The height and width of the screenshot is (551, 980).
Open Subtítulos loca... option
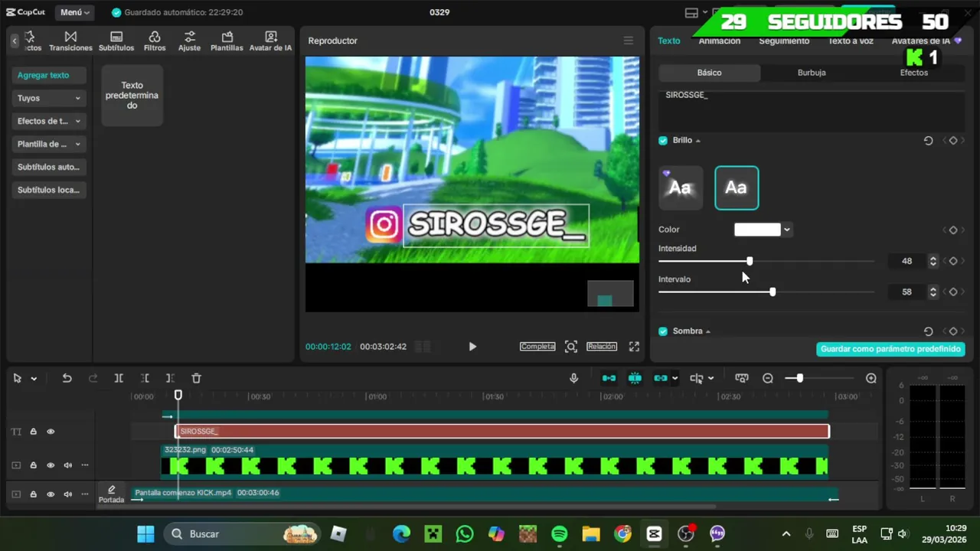click(49, 190)
